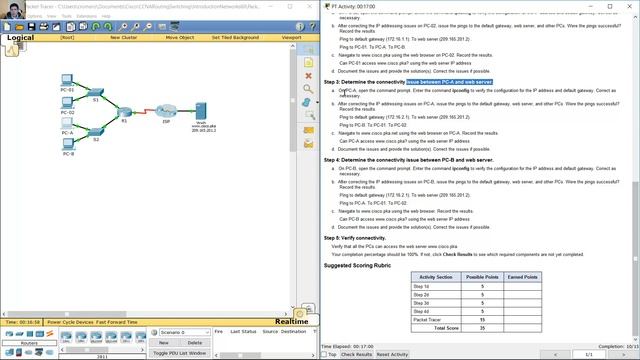Select the red X Delete tool
Viewport: 640px width, 360px height.
pos(309,76)
